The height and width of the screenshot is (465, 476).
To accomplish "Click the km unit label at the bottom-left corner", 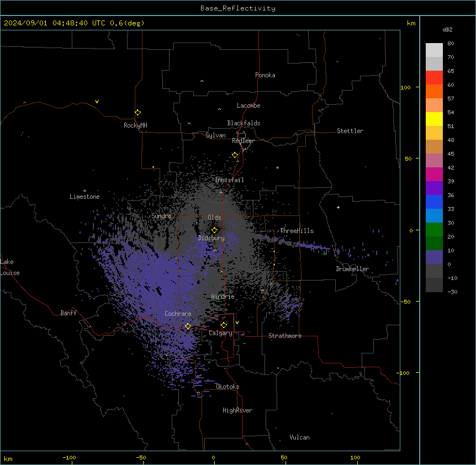I will [8, 458].
